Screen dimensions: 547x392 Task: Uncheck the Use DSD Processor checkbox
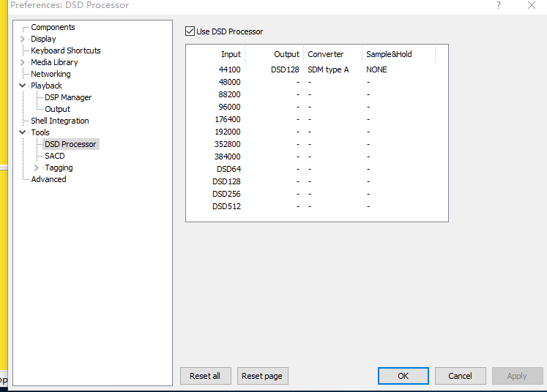pyautogui.click(x=190, y=31)
